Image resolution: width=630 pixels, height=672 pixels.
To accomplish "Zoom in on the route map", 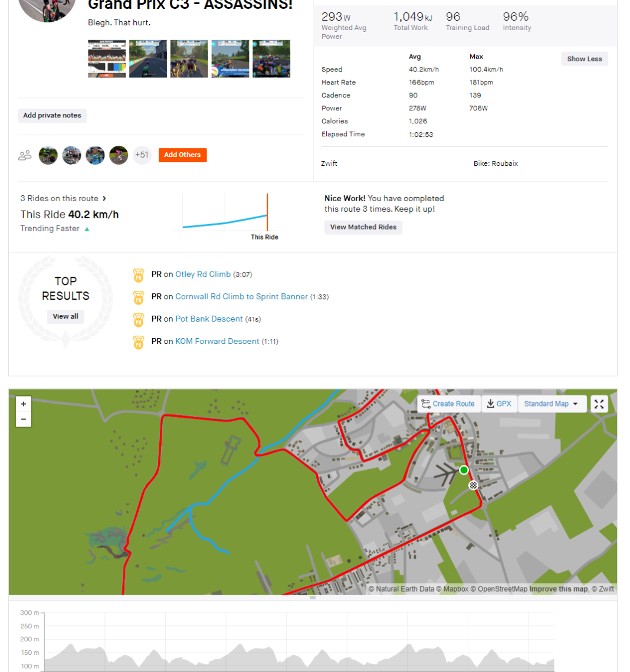I will pyautogui.click(x=23, y=404).
